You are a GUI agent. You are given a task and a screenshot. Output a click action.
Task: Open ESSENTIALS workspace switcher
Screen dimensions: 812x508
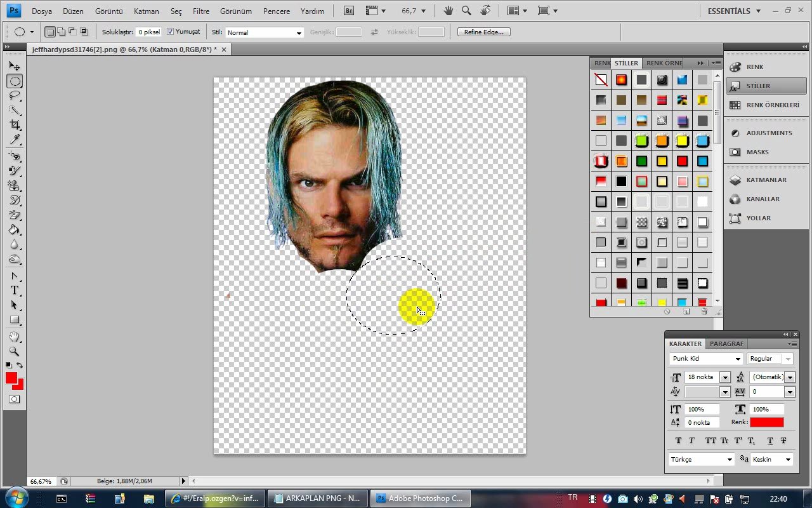coord(733,11)
